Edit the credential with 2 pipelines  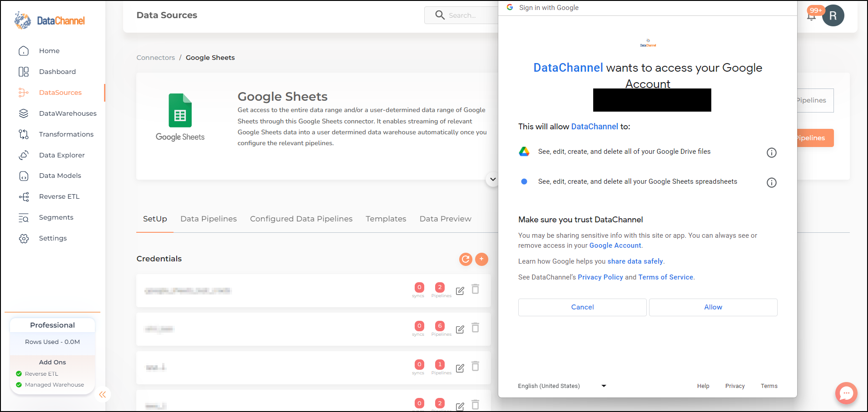[x=460, y=291]
